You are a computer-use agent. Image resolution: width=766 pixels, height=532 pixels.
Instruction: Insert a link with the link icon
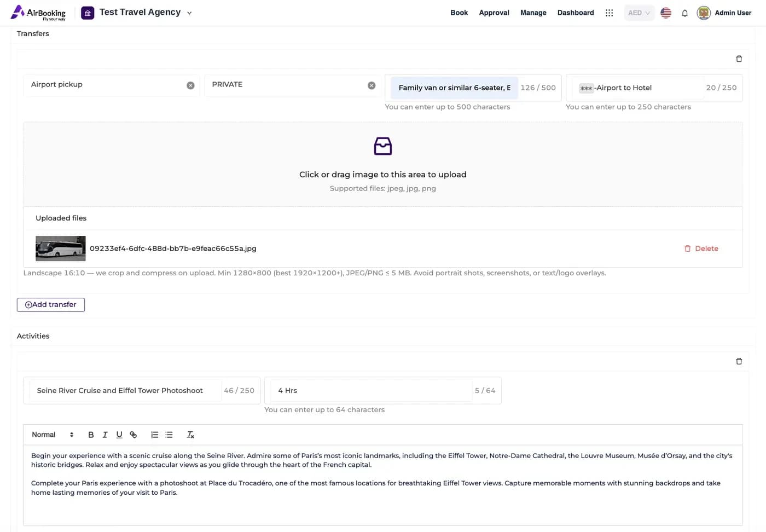133,435
